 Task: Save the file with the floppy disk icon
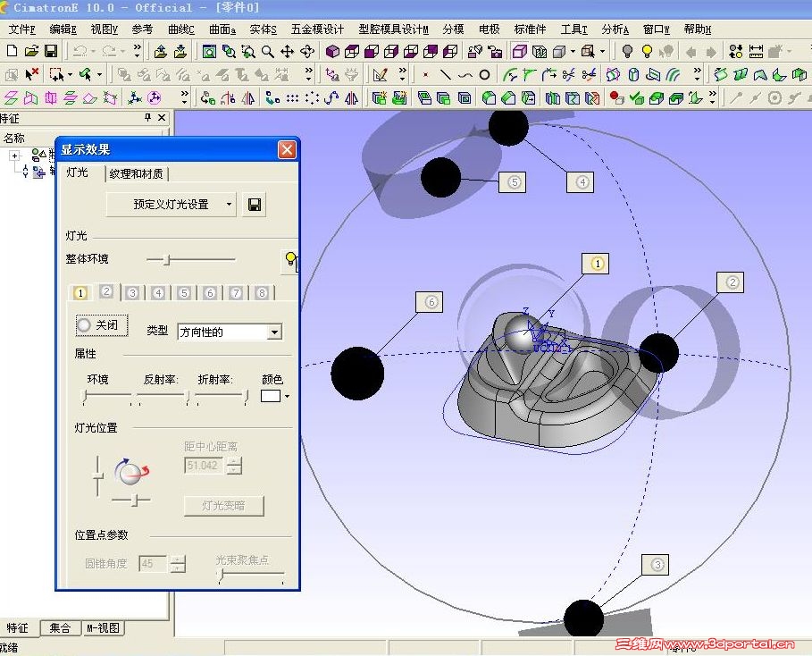coord(51,51)
